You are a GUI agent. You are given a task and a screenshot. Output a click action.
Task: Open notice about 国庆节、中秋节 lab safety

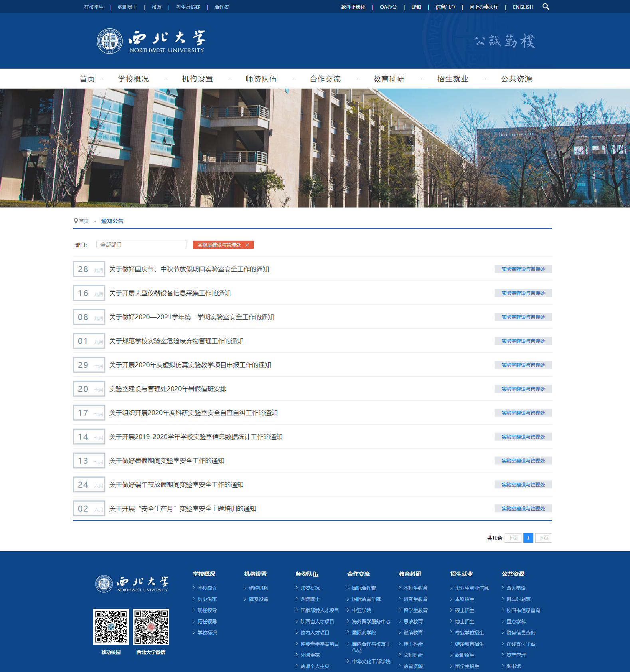pyautogui.click(x=189, y=269)
